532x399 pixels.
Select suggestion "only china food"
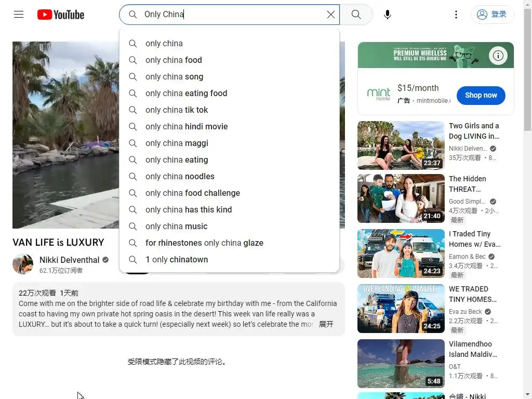[229, 60]
